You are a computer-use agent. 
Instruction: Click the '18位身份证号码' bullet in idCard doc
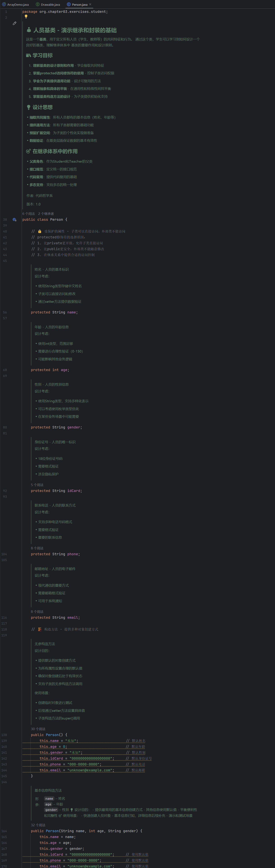click(50, 459)
